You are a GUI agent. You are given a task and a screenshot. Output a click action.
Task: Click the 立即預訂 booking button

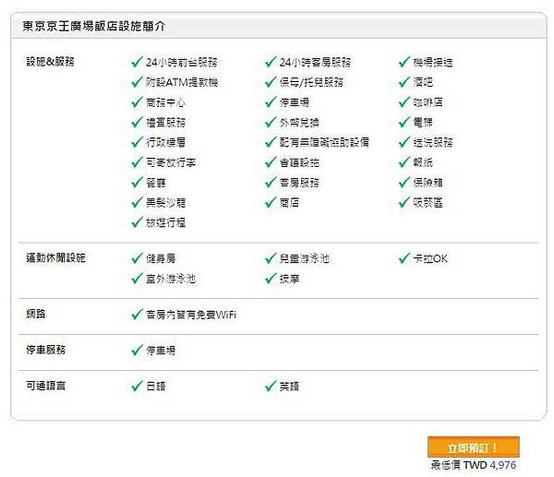(x=473, y=447)
